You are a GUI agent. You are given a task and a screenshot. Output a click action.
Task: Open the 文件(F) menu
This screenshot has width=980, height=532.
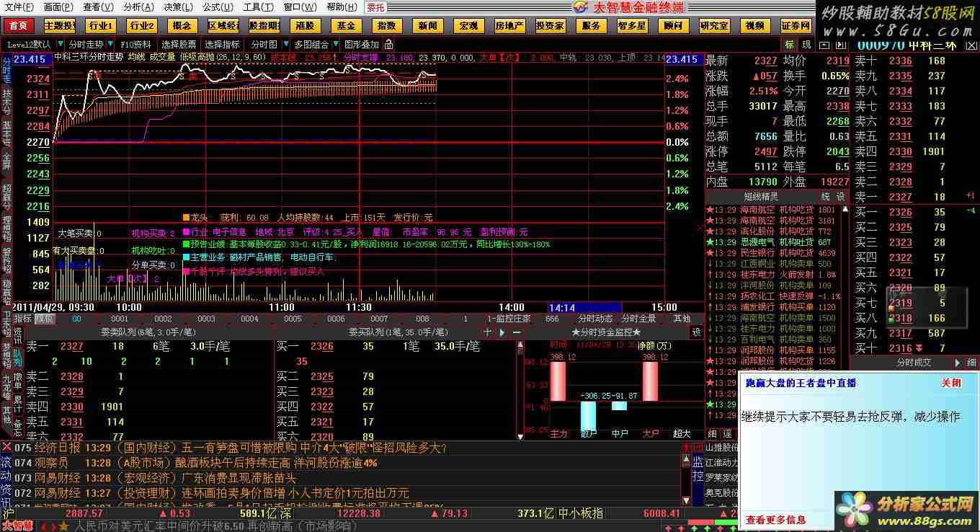(x=19, y=6)
